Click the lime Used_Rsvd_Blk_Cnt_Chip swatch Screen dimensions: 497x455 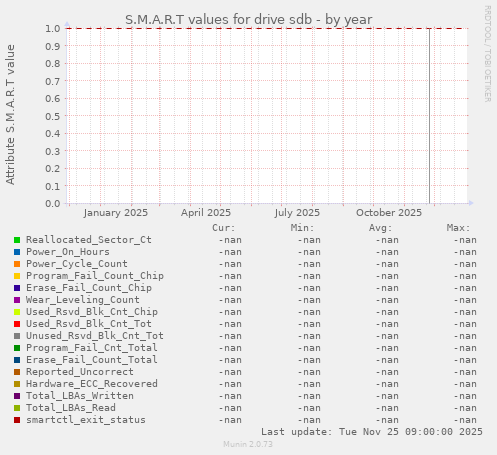(x=17, y=312)
